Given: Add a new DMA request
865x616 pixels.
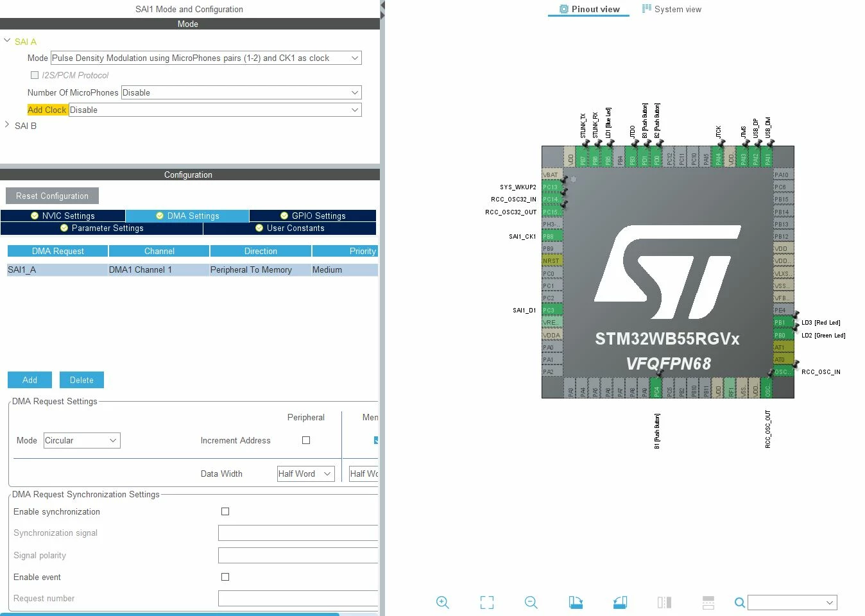Looking at the screenshot, I should tap(30, 380).
